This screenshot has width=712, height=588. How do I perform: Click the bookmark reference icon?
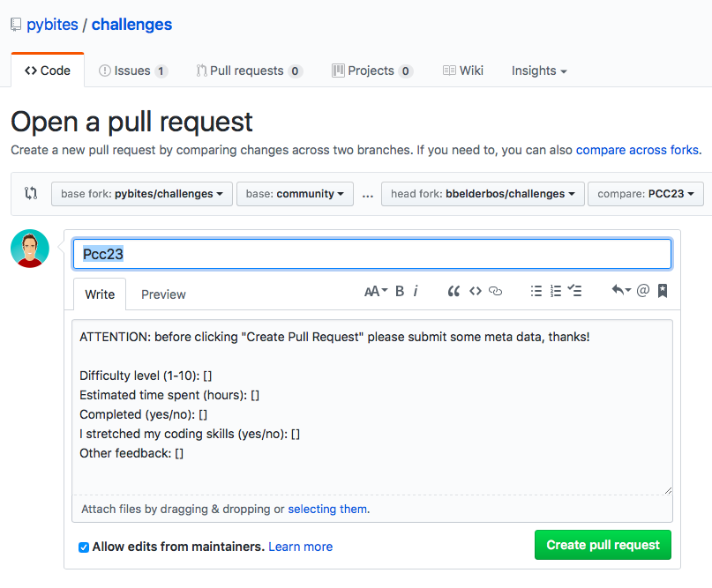coord(663,291)
